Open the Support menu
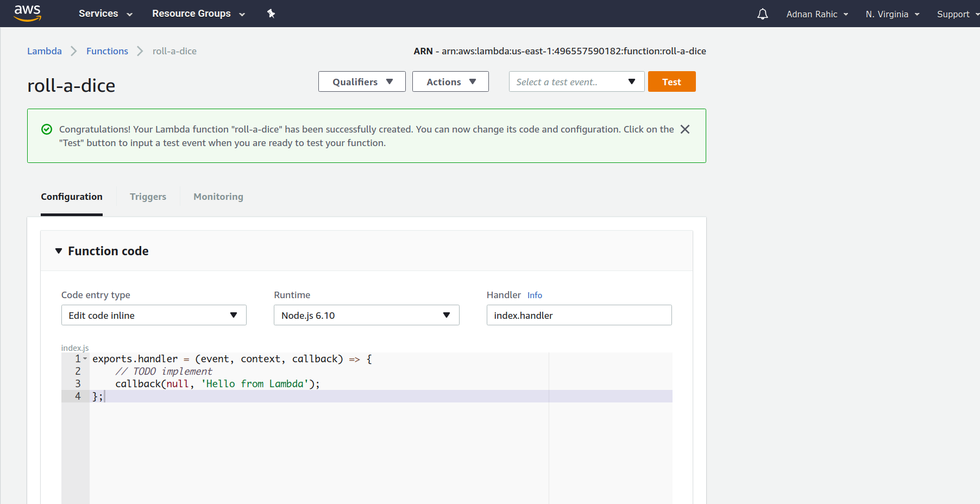Viewport: 980px width, 504px height. [958, 14]
